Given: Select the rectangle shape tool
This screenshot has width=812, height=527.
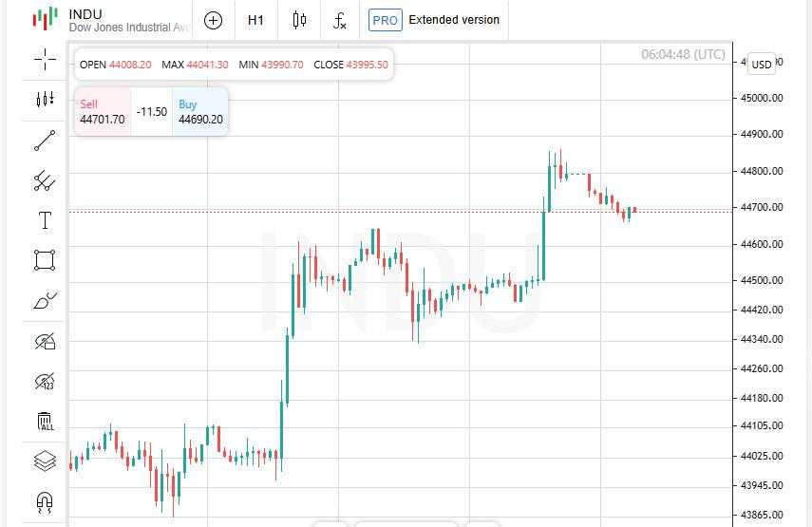Looking at the screenshot, I should point(45,260).
